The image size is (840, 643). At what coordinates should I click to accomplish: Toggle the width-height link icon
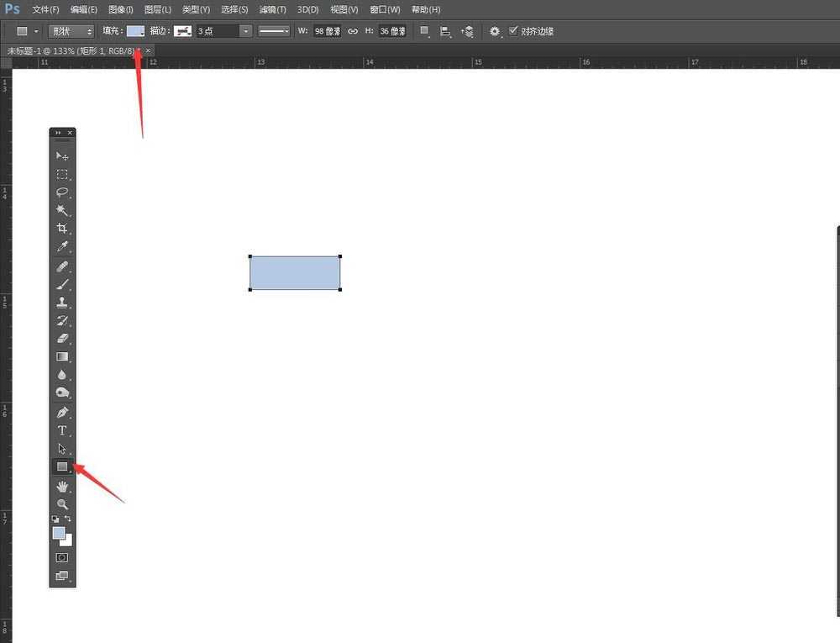click(x=353, y=31)
